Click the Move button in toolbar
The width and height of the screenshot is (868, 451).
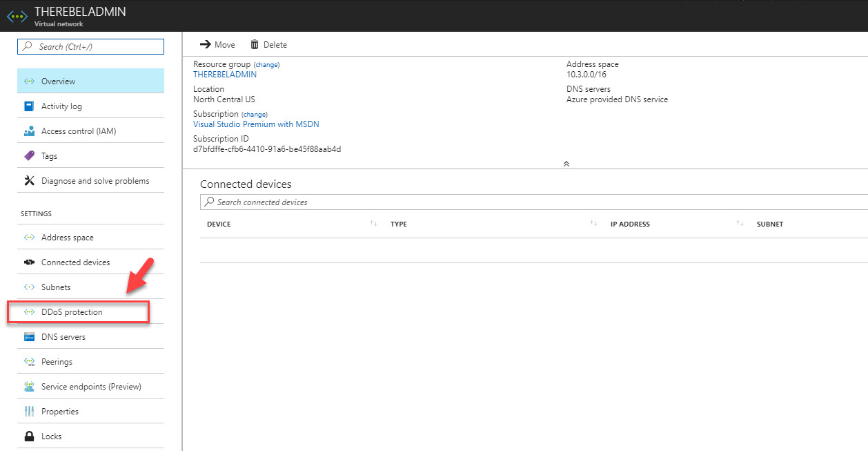[217, 45]
